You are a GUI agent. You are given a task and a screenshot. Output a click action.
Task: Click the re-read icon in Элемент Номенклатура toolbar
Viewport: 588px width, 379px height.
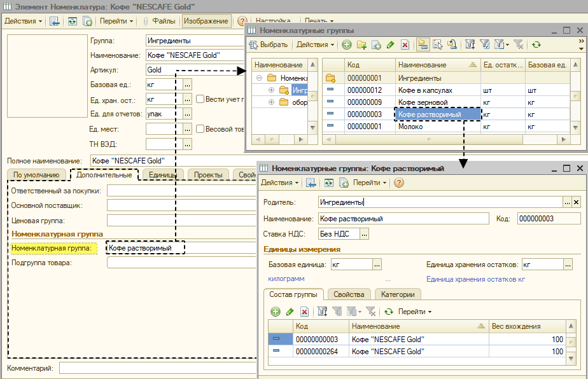(x=73, y=22)
